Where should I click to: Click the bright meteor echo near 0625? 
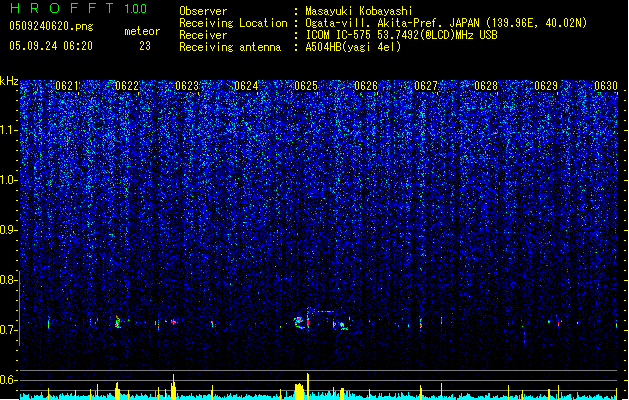[x=299, y=323]
